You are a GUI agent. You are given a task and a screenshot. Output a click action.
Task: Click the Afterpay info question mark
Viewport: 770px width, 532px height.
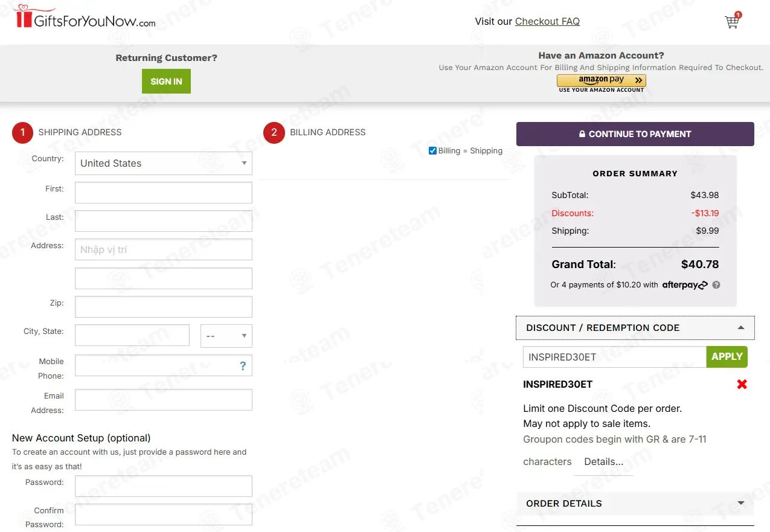point(716,285)
